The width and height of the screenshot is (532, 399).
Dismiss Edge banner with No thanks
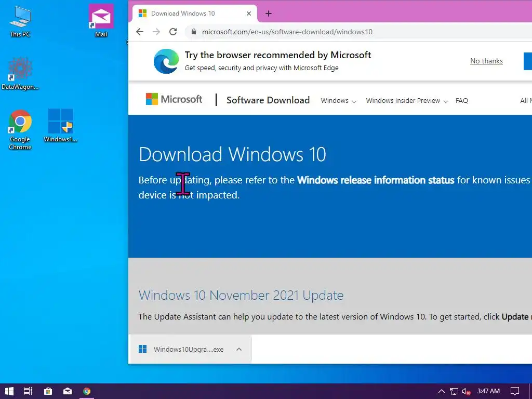tap(486, 61)
